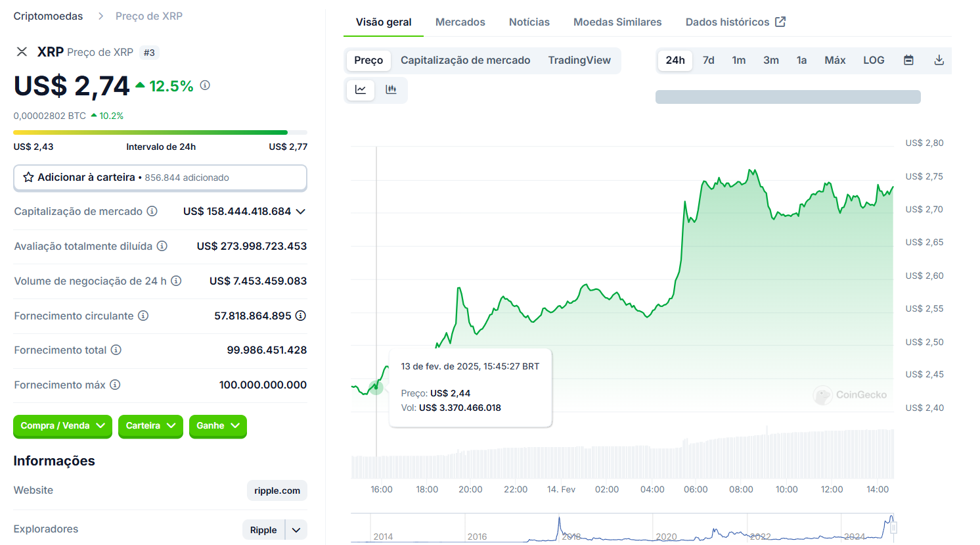Open the Compra / Venda dropdown
The height and width of the screenshot is (545, 980).
pos(62,426)
